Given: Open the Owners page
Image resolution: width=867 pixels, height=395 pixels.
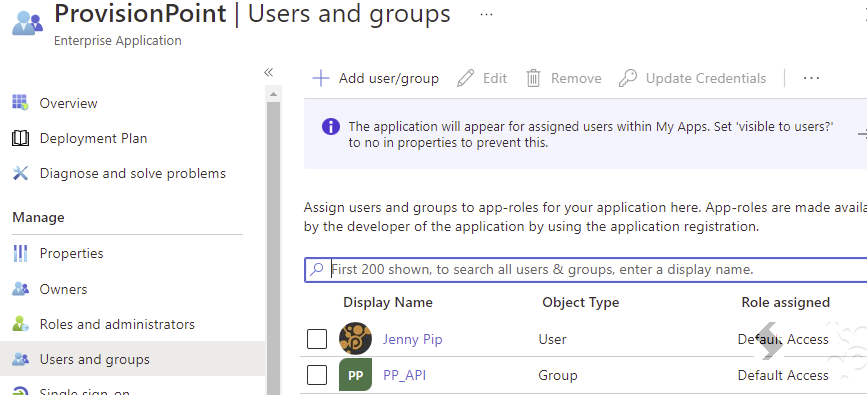Looking at the screenshot, I should coord(64,289).
